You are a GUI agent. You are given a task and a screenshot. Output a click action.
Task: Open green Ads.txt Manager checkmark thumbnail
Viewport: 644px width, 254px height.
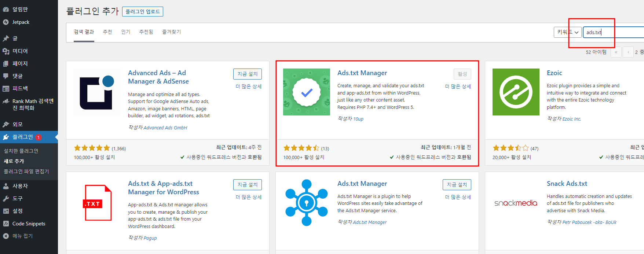coord(307,92)
